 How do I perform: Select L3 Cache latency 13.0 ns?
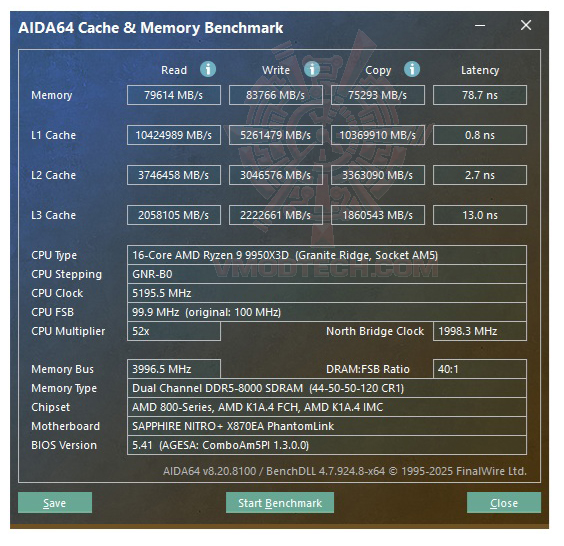480,215
